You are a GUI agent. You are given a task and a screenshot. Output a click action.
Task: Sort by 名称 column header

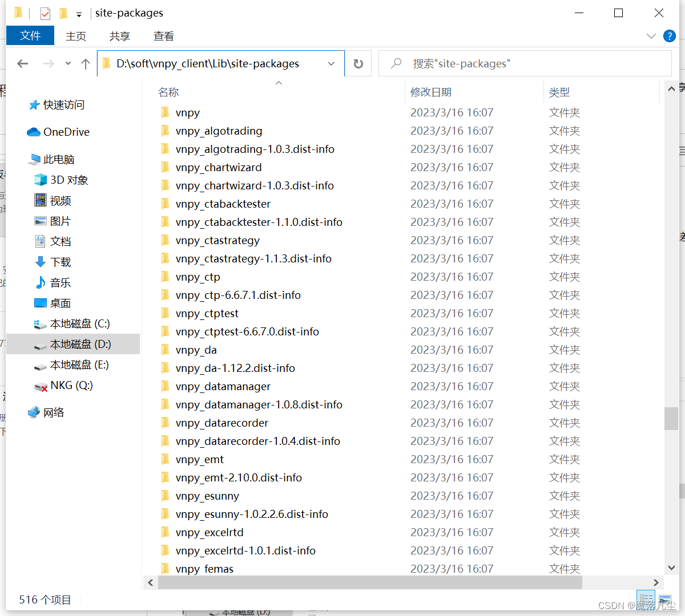click(x=168, y=92)
